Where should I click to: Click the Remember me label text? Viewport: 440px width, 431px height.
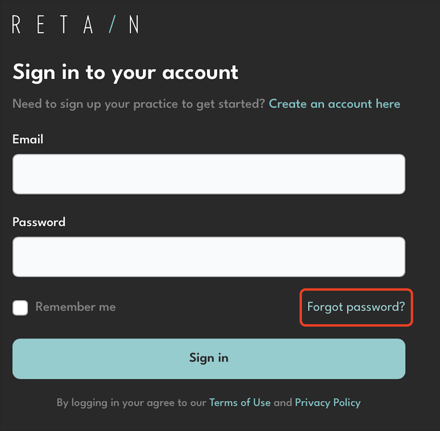[76, 307]
